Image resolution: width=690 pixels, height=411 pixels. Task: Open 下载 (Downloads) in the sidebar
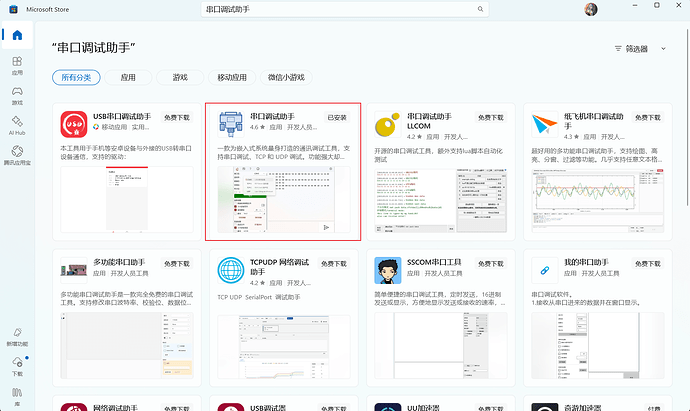(x=17, y=367)
